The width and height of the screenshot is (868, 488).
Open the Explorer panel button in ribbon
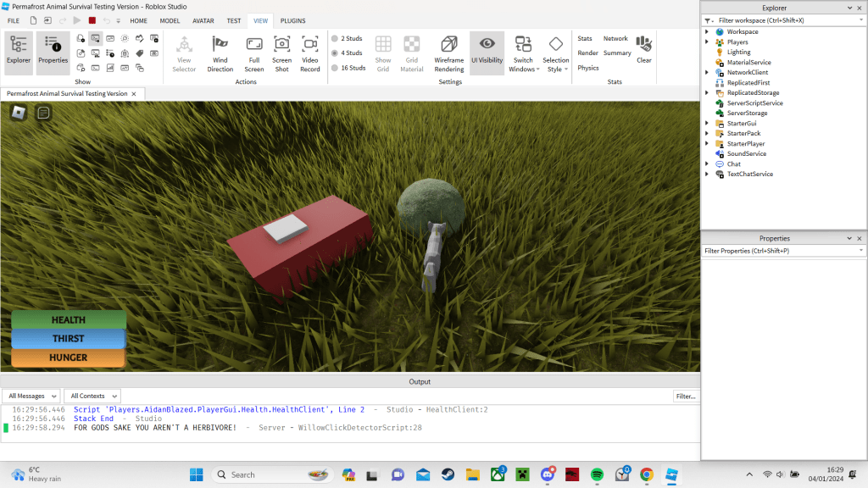click(x=18, y=53)
